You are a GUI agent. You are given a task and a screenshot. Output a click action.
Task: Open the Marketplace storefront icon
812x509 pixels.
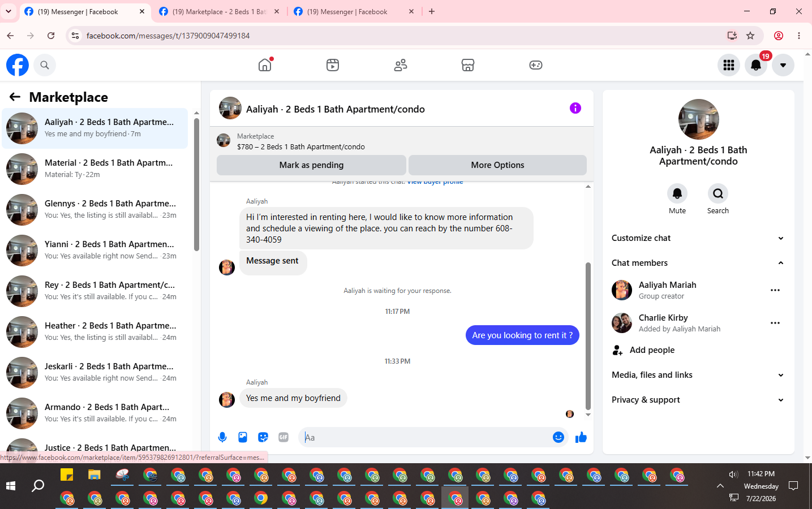point(468,65)
